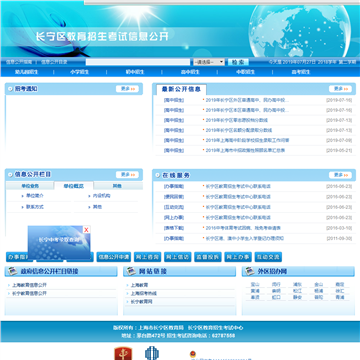The width and height of the screenshot is (360, 360).
Task: Click the 网上办事 category label in 在线服务
Action: pyautogui.click(x=174, y=218)
